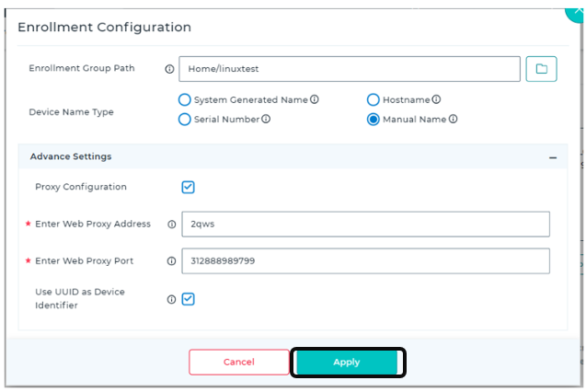This screenshot has width=586, height=392.
Task: Select the Manual Name radio button
Action: pos(373,120)
